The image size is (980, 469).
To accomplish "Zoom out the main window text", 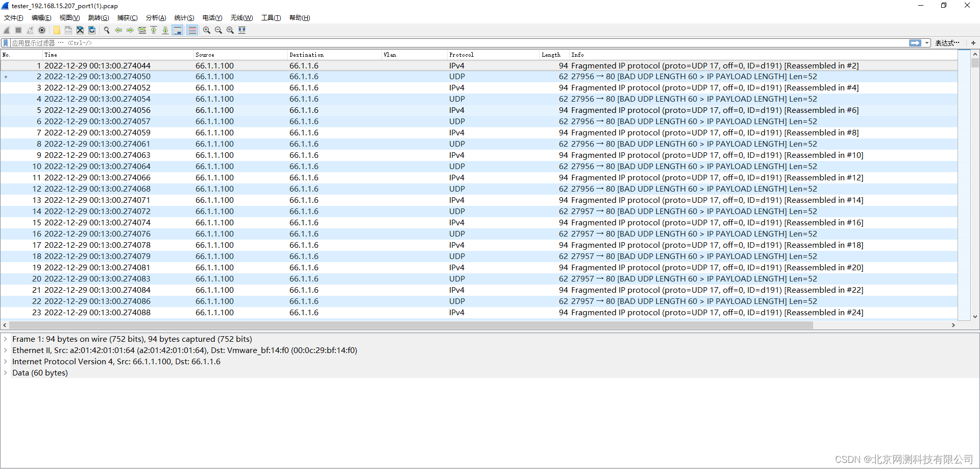I will click(x=218, y=30).
